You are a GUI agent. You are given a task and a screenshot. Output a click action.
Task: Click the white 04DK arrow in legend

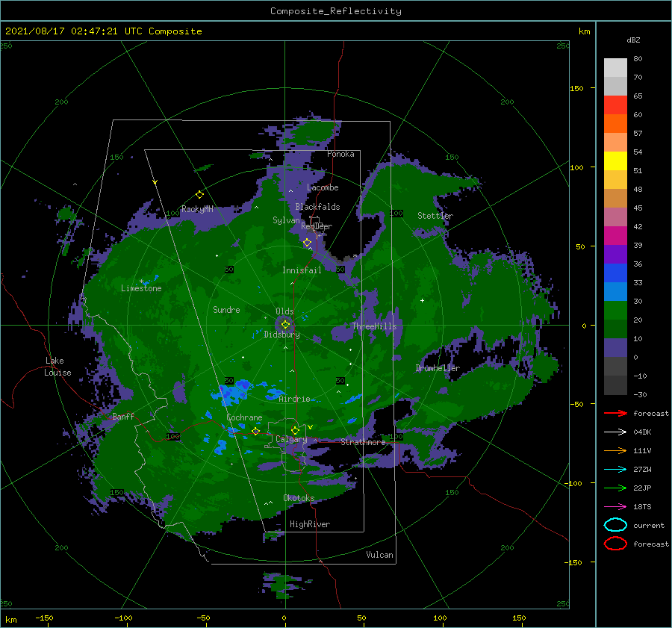tap(615, 432)
